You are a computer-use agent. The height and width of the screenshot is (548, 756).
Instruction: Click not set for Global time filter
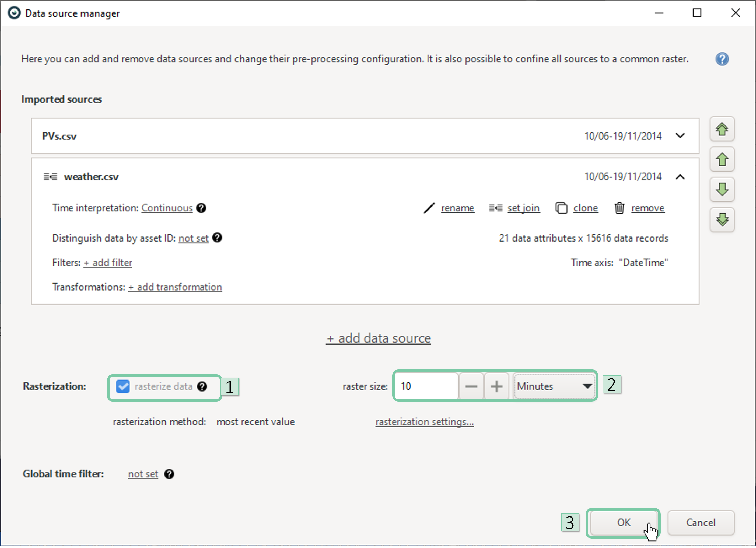[143, 474]
